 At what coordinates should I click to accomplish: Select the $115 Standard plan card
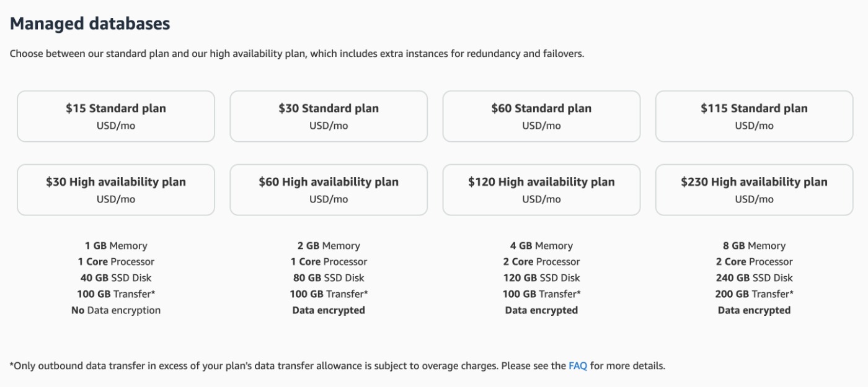[x=755, y=116]
